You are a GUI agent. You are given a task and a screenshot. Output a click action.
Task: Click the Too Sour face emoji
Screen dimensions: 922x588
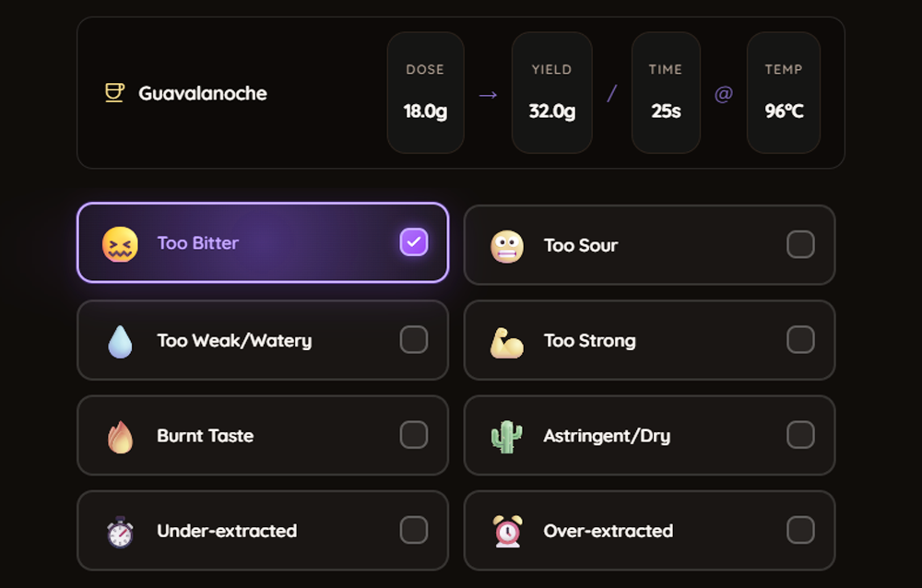coord(507,246)
